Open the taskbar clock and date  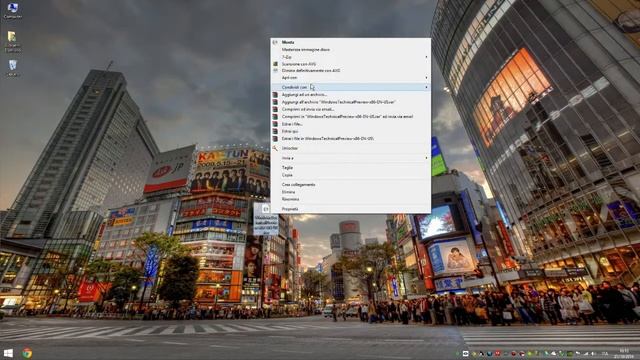point(624,353)
